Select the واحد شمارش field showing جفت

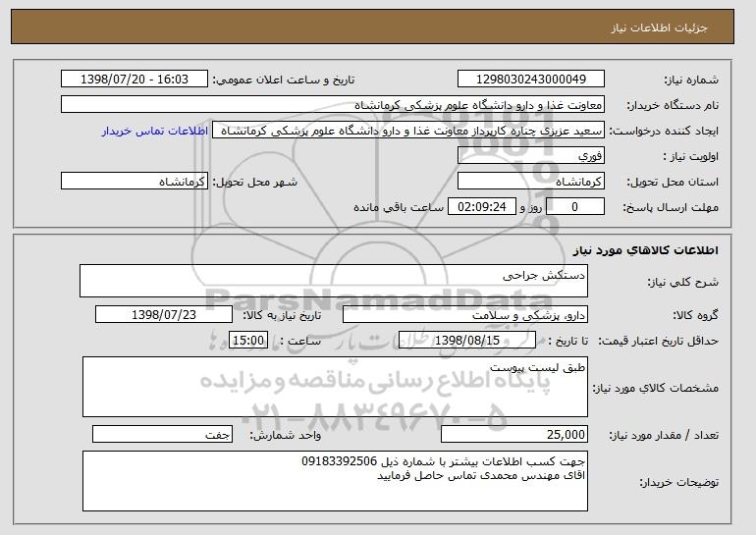click(162, 434)
